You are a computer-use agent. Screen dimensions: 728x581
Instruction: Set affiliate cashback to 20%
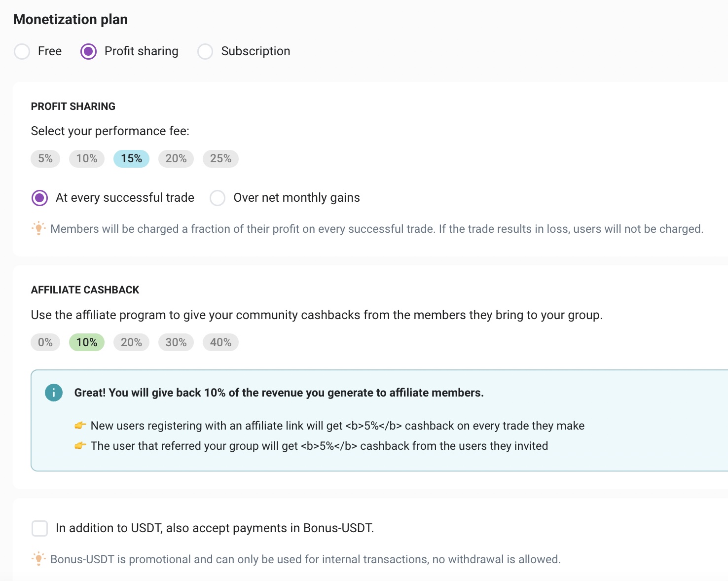point(131,342)
